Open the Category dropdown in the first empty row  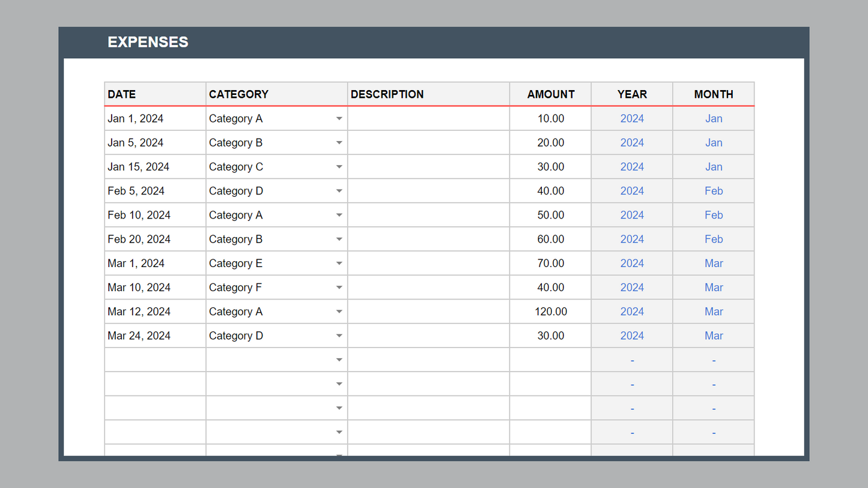click(339, 359)
